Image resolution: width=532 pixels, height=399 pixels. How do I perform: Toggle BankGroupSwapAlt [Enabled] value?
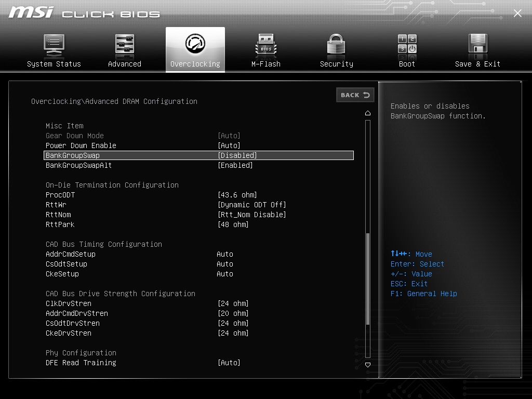tap(235, 165)
